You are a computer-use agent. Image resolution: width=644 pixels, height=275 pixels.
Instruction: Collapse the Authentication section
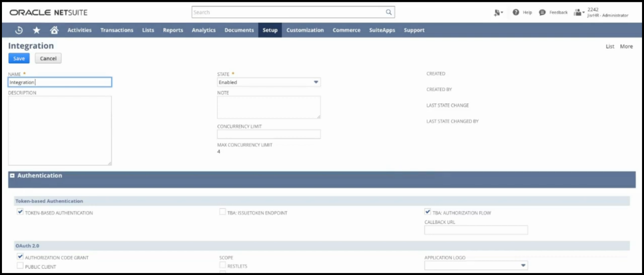point(13,176)
